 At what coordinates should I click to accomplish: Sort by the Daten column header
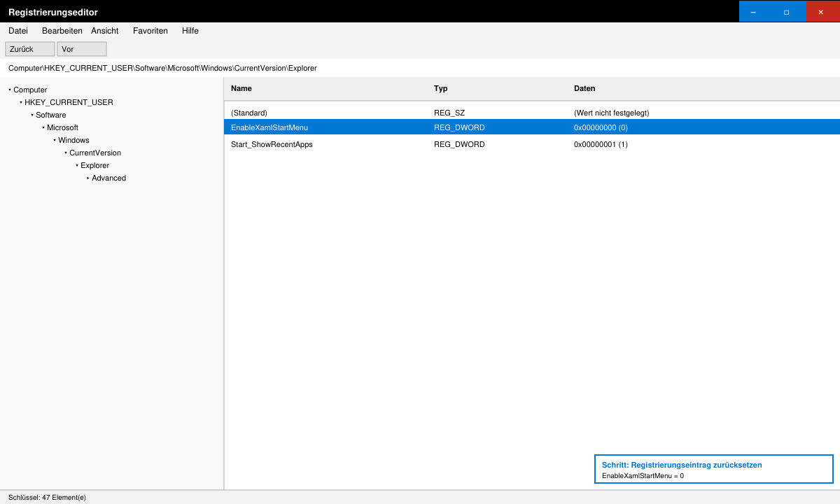[x=584, y=88]
